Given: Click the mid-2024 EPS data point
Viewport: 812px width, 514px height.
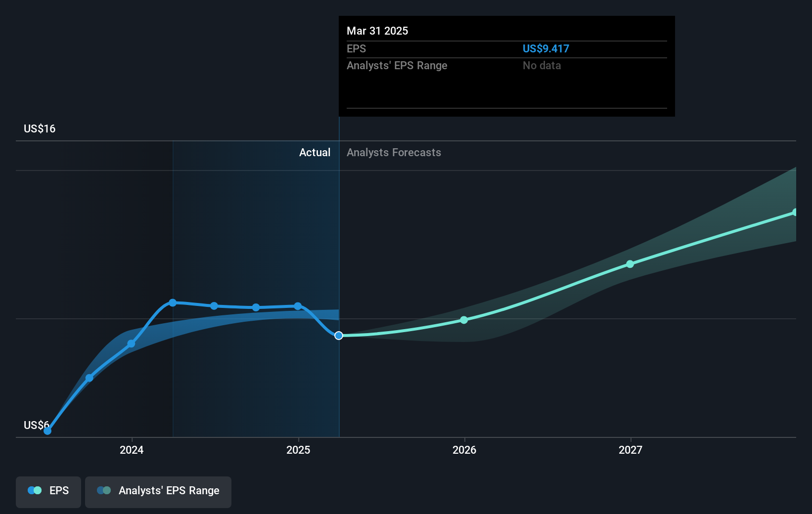Looking at the screenshot, I should coord(214,306).
